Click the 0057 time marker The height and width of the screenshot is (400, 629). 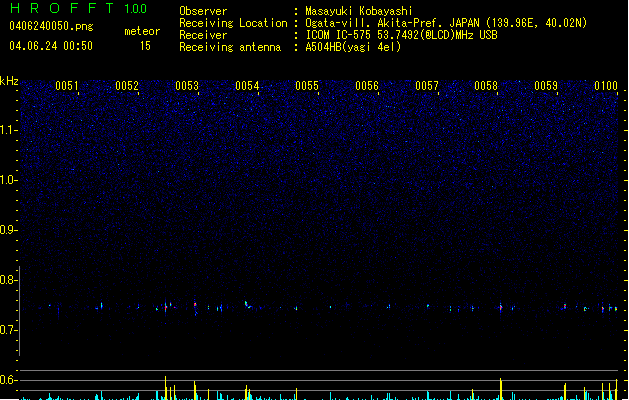pyautogui.click(x=427, y=85)
